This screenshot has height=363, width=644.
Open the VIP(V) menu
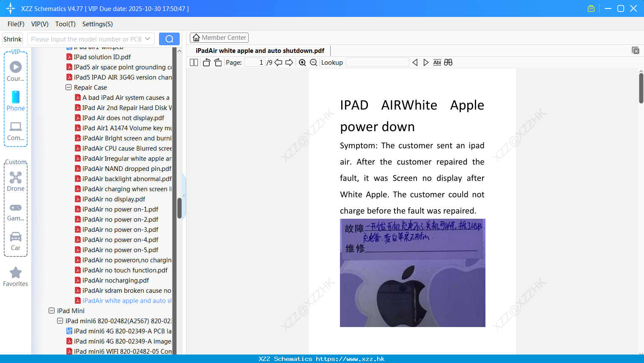click(x=40, y=24)
